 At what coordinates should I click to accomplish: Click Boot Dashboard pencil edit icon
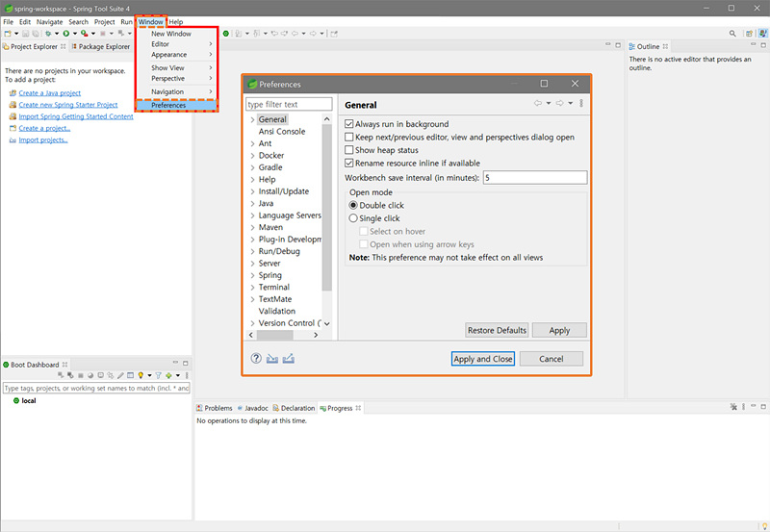[x=120, y=375]
